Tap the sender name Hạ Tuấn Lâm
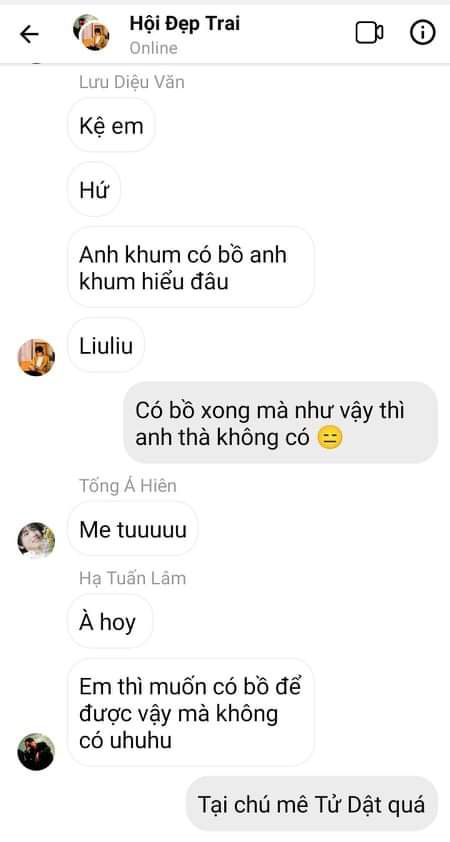 (133, 578)
